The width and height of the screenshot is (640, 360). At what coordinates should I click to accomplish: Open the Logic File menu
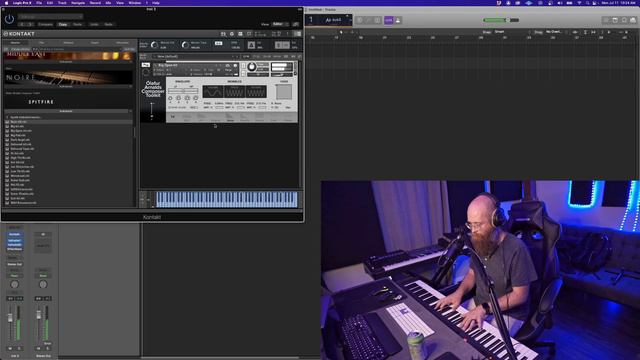click(x=39, y=3)
